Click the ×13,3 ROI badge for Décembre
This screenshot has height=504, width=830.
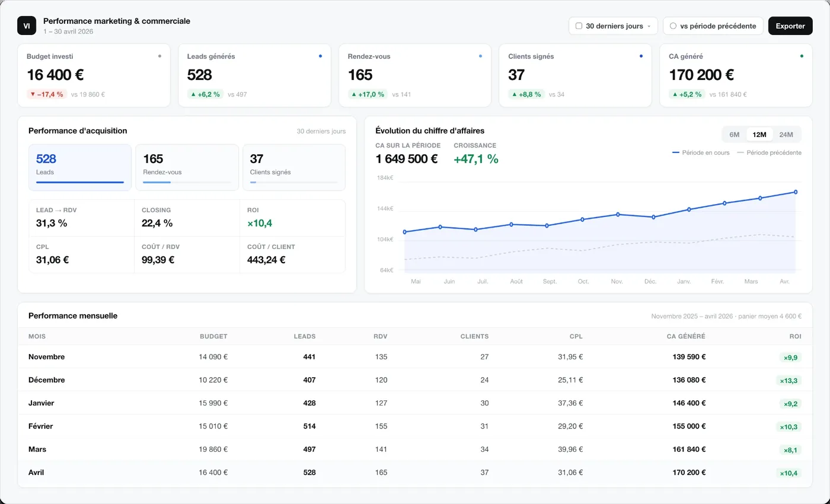pyautogui.click(x=788, y=381)
